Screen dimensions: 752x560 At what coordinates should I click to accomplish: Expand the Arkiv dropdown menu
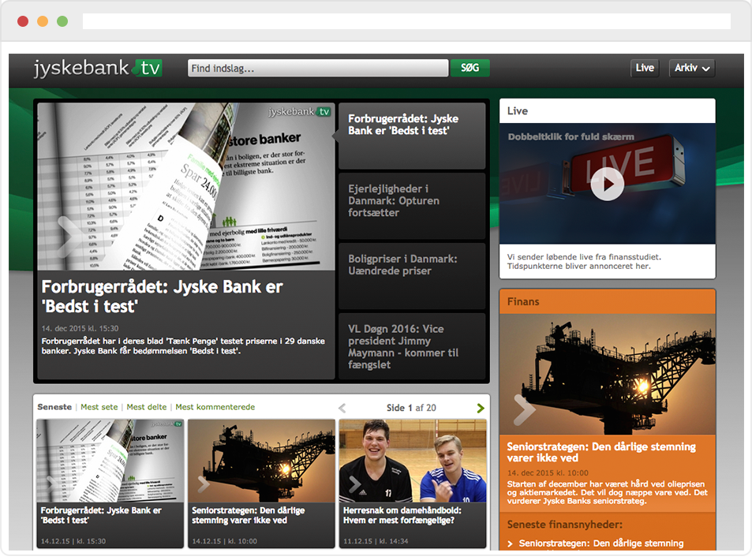(x=691, y=68)
